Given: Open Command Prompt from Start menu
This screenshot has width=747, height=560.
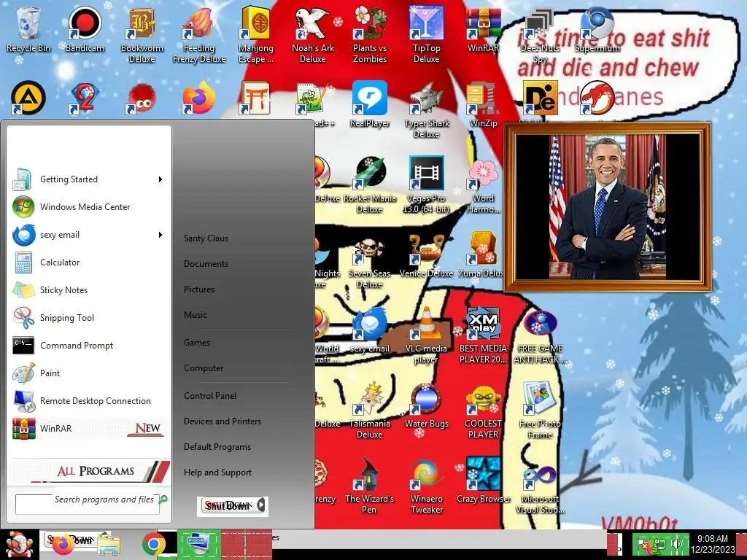Looking at the screenshot, I should pyautogui.click(x=88, y=345).
